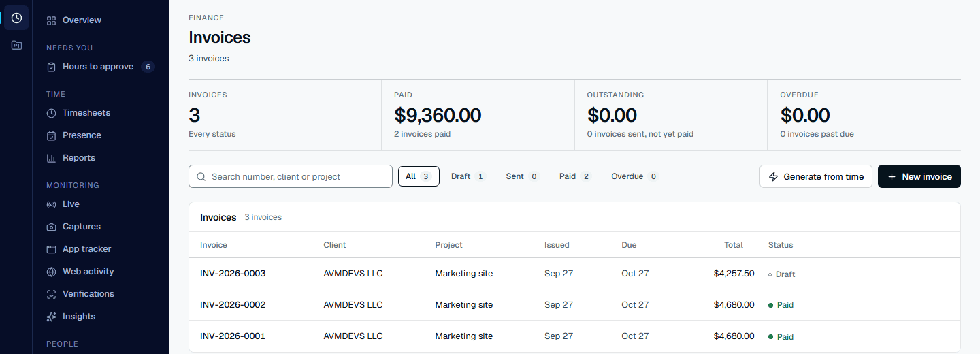Open Timesheets from the sidebar
980x354 pixels.
point(101,113)
